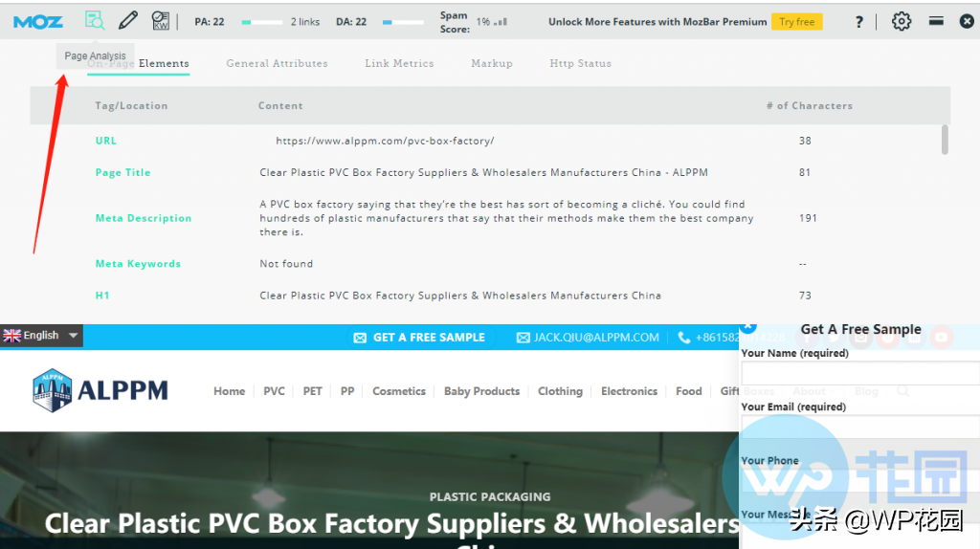Open the Food menu item
Viewport: 980px width, 549px height.
689,391
